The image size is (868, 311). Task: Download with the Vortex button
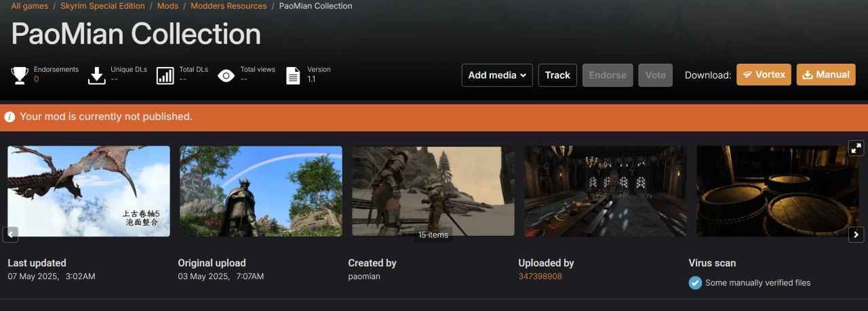[x=764, y=75]
